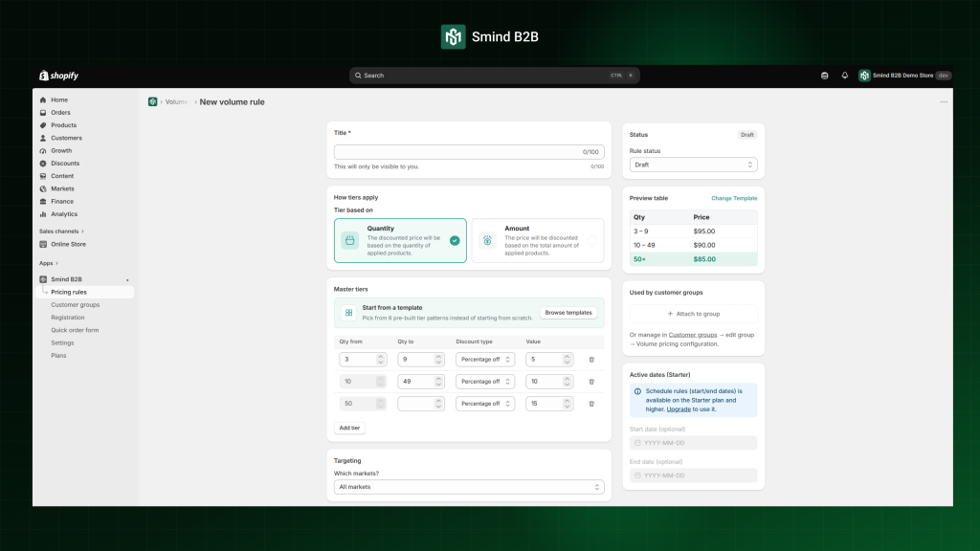This screenshot has height=551, width=980.
Task: Click Change Template link
Action: pyautogui.click(x=734, y=198)
